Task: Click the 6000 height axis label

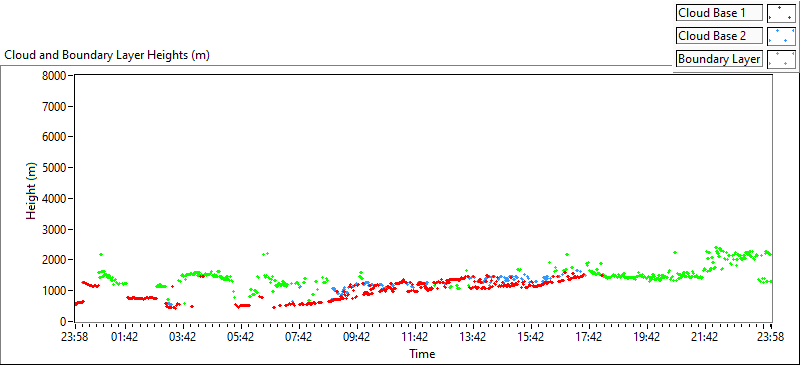Action: 57,137
